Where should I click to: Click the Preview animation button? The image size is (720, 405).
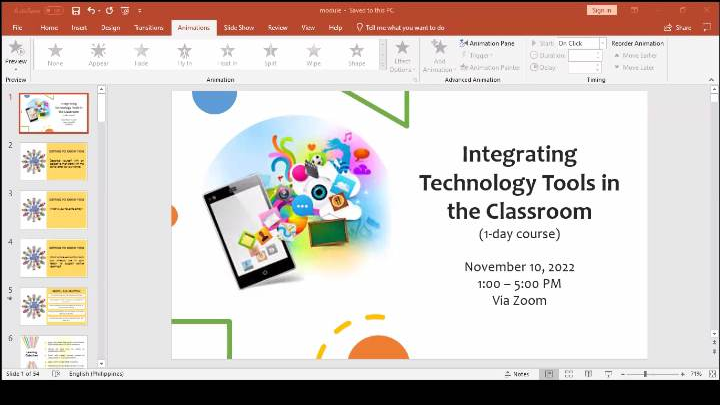[x=15, y=53]
